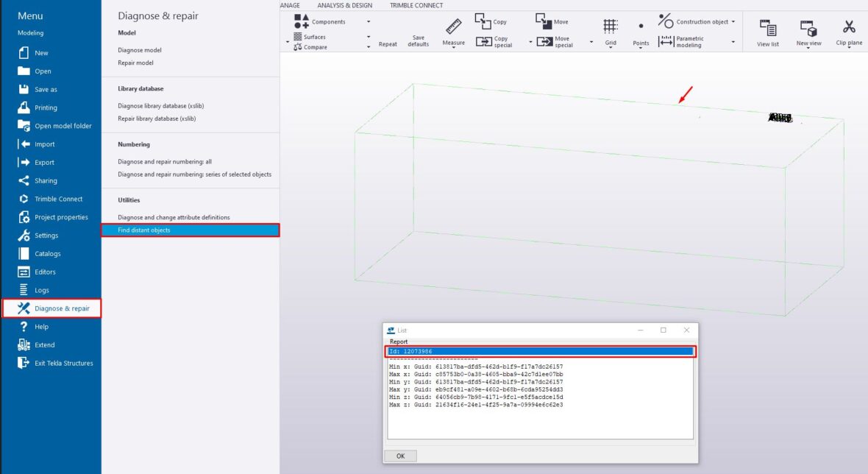Open the TRIMBLE CONNECT tab
Image resolution: width=868 pixels, height=474 pixels.
click(x=415, y=5)
